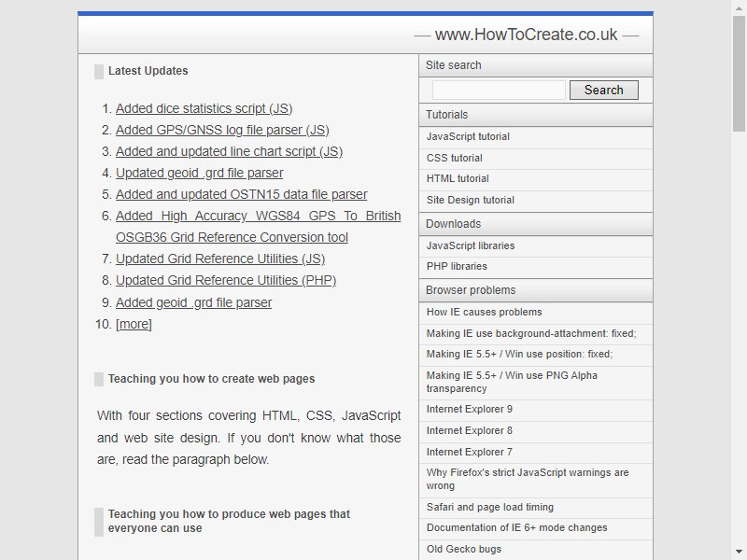747x560 pixels.
Task: Go to the Site Design tutorial
Action: point(536,200)
